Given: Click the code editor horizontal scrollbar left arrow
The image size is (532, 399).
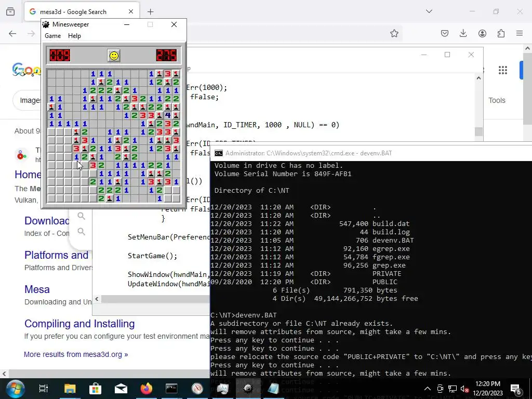Looking at the screenshot, I should [x=97, y=299].
